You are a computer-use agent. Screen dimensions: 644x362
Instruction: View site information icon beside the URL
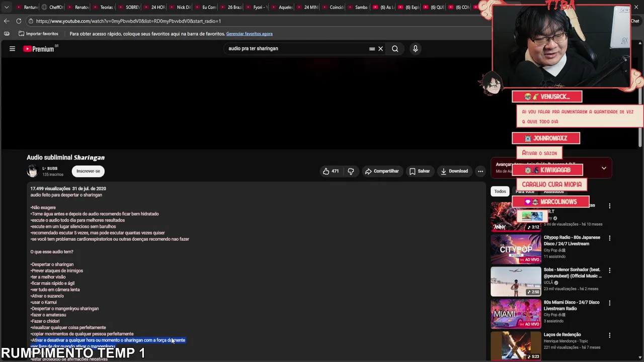tap(31, 21)
